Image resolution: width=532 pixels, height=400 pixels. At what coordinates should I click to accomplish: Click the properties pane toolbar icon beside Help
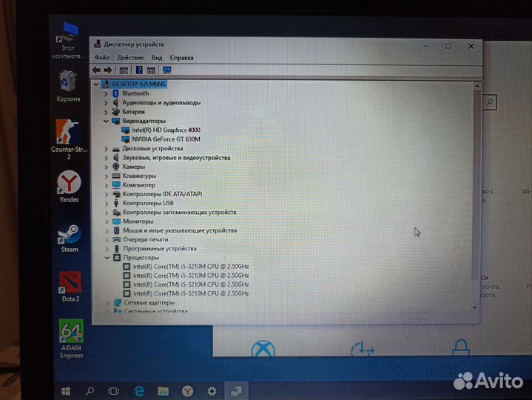pos(152,70)
